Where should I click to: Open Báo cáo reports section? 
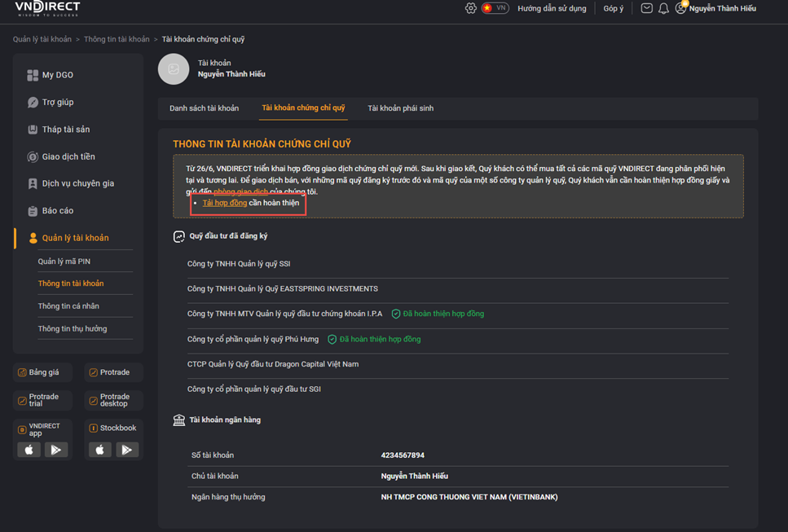(x=51, y=211)
